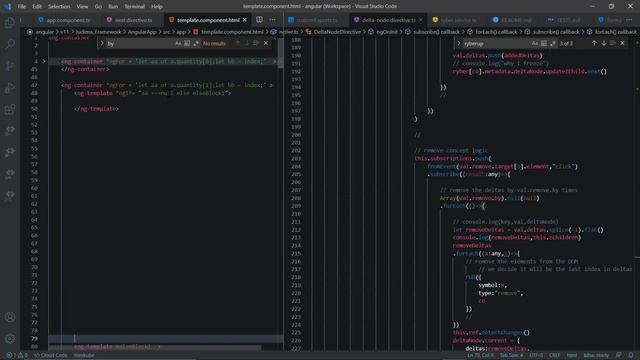
Task: Open More Actions for right editor group
Action: click(629, 20)
